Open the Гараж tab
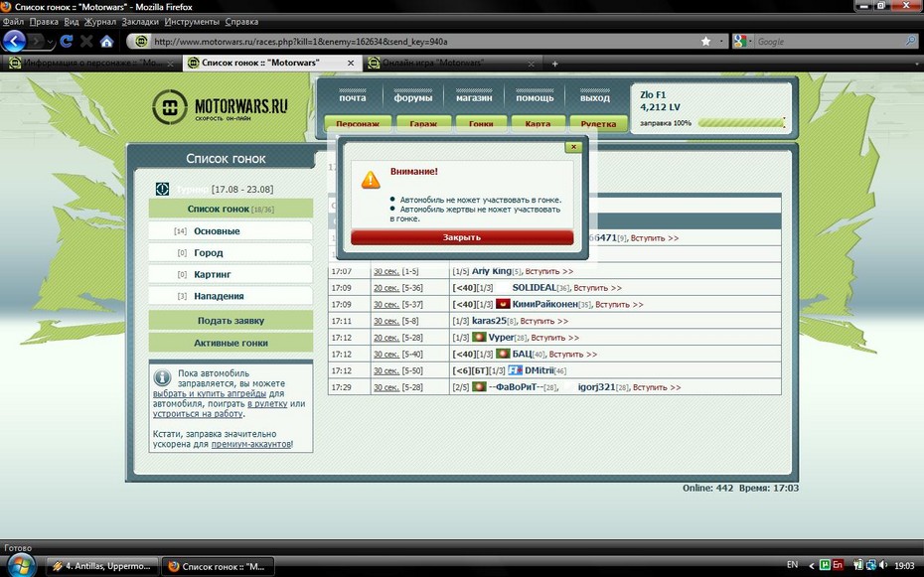Screen dimensions: 924x577 tap(423, 123)
